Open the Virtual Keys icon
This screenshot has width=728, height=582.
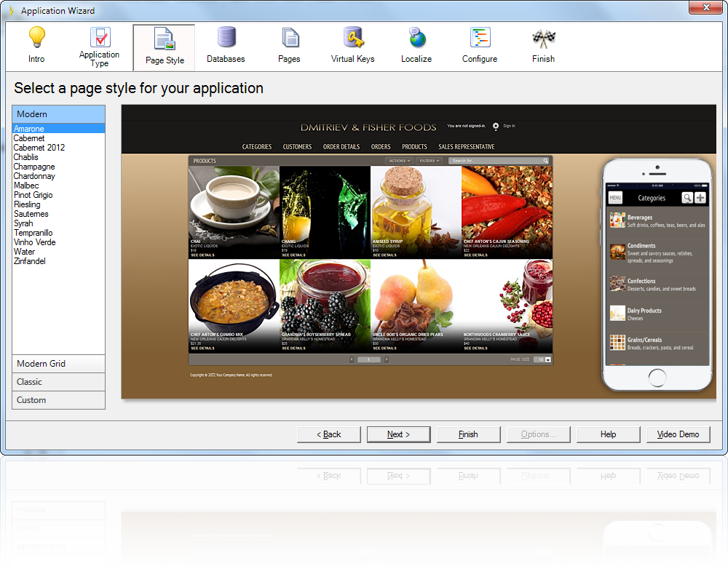(x=353, y=38)
